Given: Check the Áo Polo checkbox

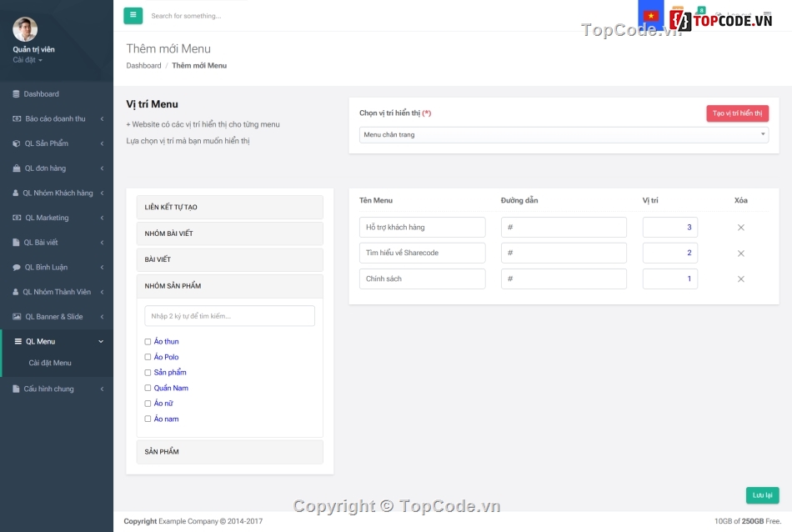Looking at the screenshot, I should pyautogui.click(x=148, y=357).
